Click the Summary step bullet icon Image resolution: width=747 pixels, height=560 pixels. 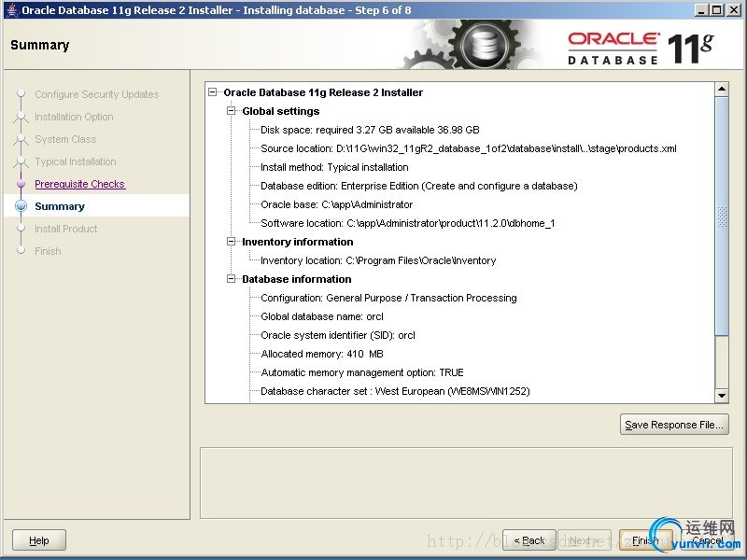tap(21, 205)
